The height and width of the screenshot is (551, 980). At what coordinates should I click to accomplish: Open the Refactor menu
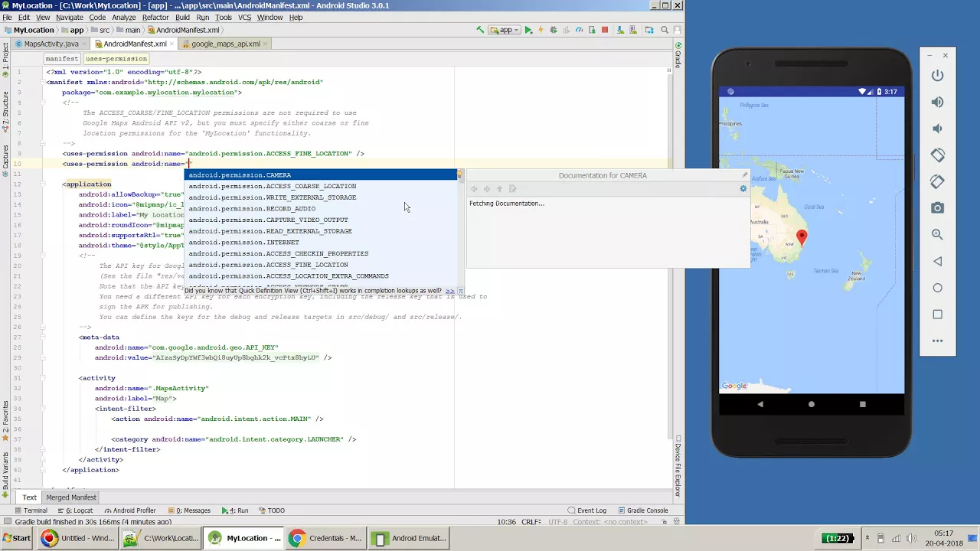pyautogui.click(x=155, y=17)
